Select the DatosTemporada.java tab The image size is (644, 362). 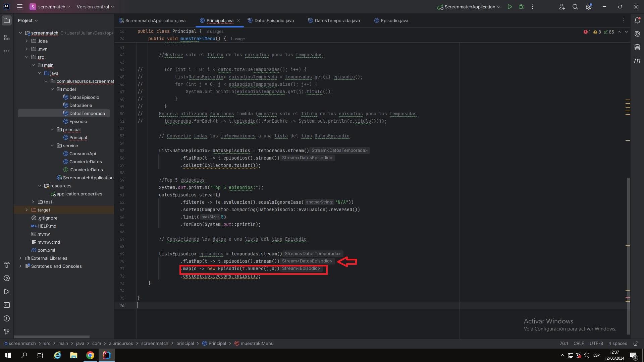click(x=337, y=21)
